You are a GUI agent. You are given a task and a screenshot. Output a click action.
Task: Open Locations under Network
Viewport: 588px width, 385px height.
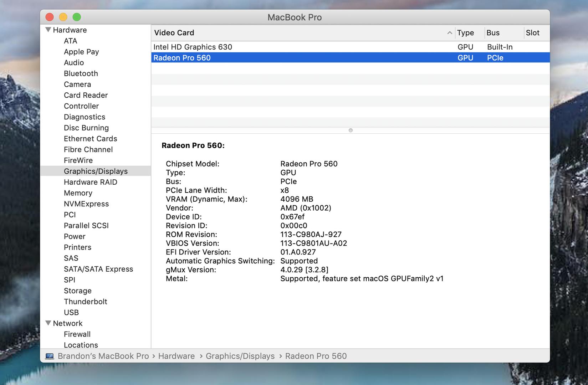[81, 345]
